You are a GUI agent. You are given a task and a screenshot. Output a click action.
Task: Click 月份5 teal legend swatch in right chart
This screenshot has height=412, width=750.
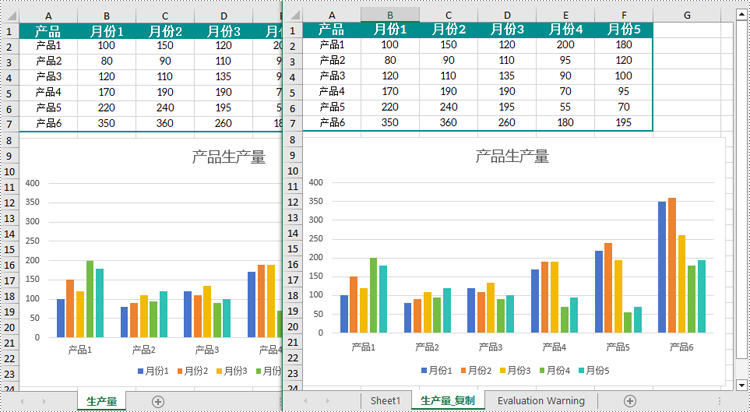pos(582,370)
